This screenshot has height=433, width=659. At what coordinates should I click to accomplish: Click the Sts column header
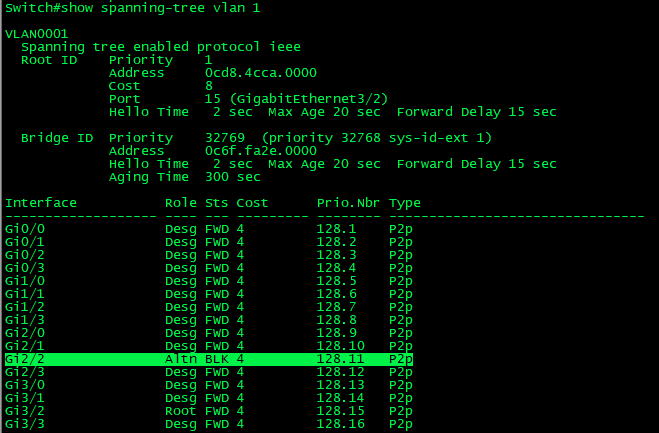(216, 203)
